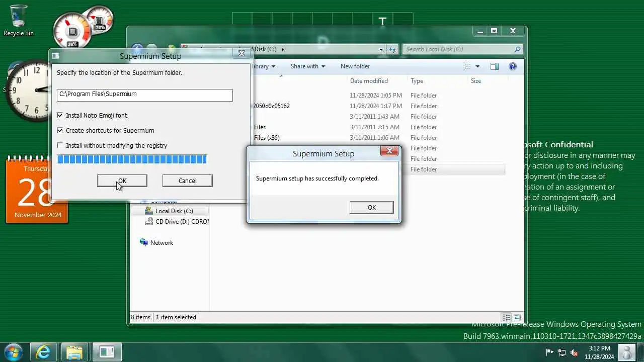Click the taskbar clock showing 3:12 PM
Image resolution: width=644 pixels, height=362 pixels.
599,352
